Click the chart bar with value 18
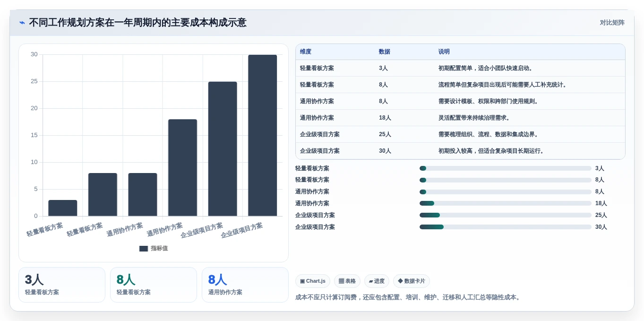The width and height of the screenshot is (644, 321). point(182,168)
